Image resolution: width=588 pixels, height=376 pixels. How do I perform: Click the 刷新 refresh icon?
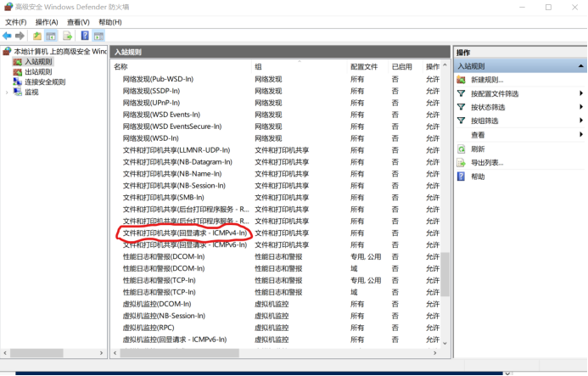(462, 149)
